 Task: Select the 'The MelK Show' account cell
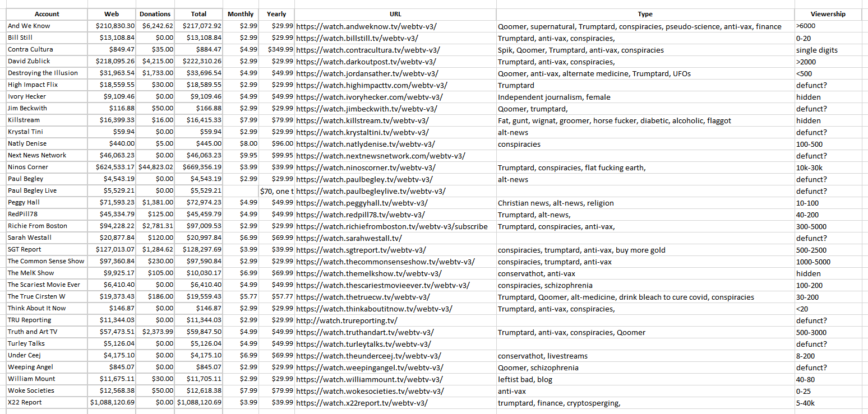click(47, 273)
